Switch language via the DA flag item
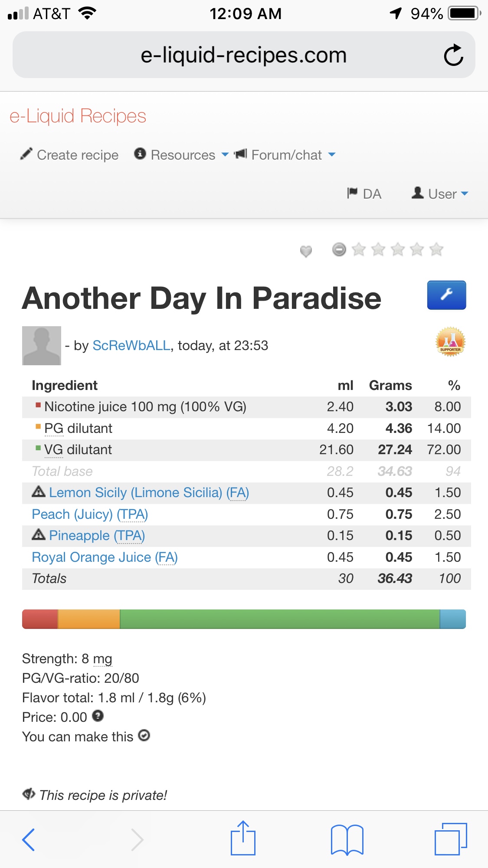The width and height of the screenshot is (488, 868). (x=364, y=193)
